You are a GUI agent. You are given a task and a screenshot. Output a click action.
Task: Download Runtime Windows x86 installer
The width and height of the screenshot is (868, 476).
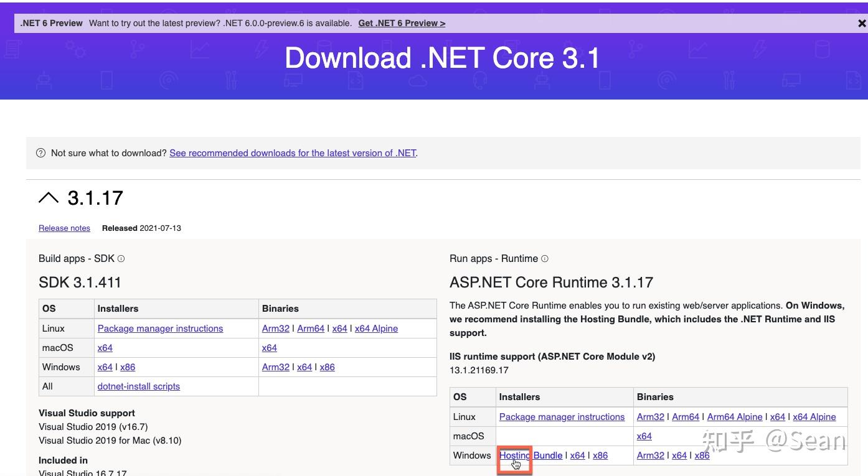(600, 455)
